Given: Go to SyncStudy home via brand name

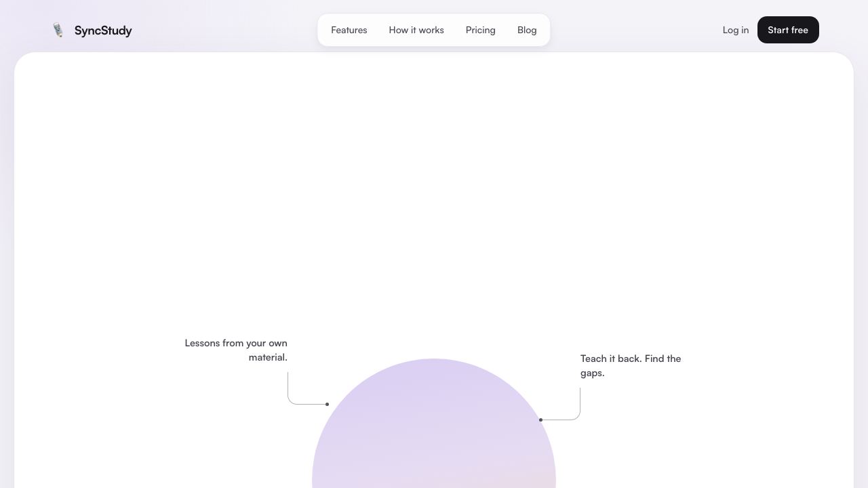Looking at the screenshot, I should point(103,30).
